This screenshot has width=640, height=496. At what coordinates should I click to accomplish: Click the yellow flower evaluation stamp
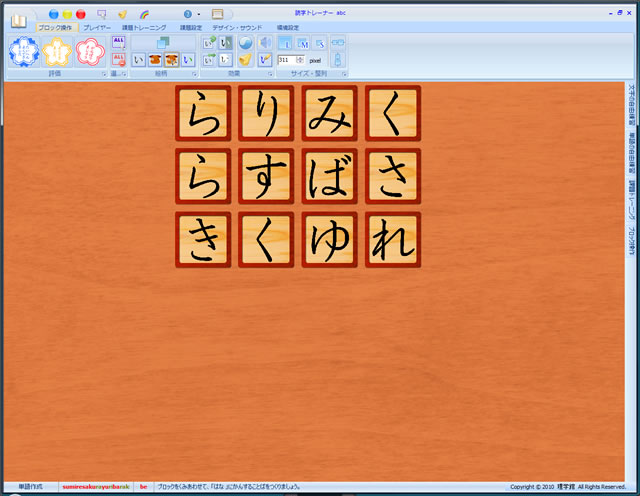[55, 52]
